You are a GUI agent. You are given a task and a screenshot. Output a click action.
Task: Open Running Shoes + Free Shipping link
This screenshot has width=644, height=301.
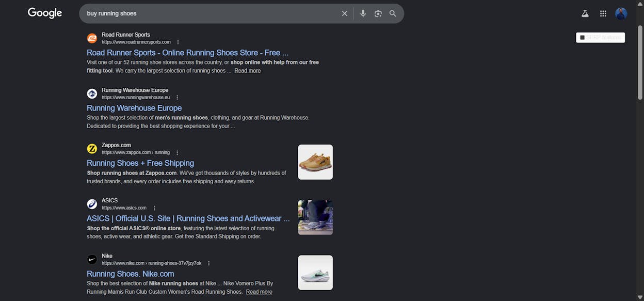(140, 163)
